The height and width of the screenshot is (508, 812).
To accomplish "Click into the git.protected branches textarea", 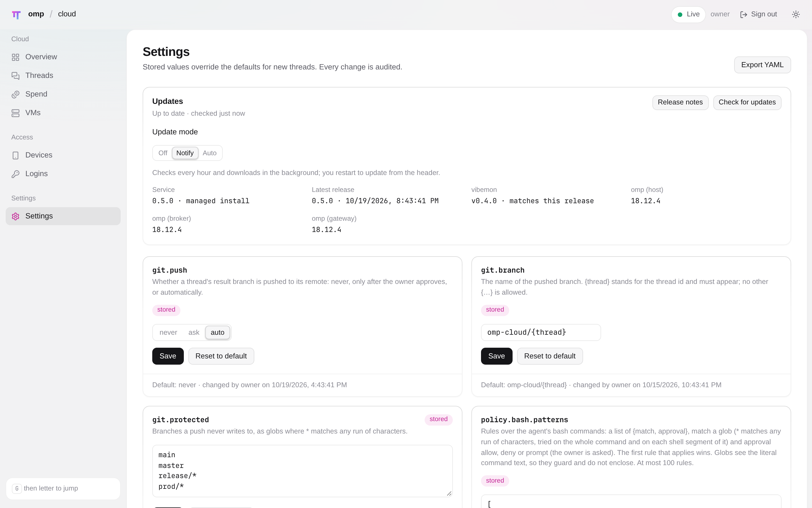I will click(x=302, y=471).
